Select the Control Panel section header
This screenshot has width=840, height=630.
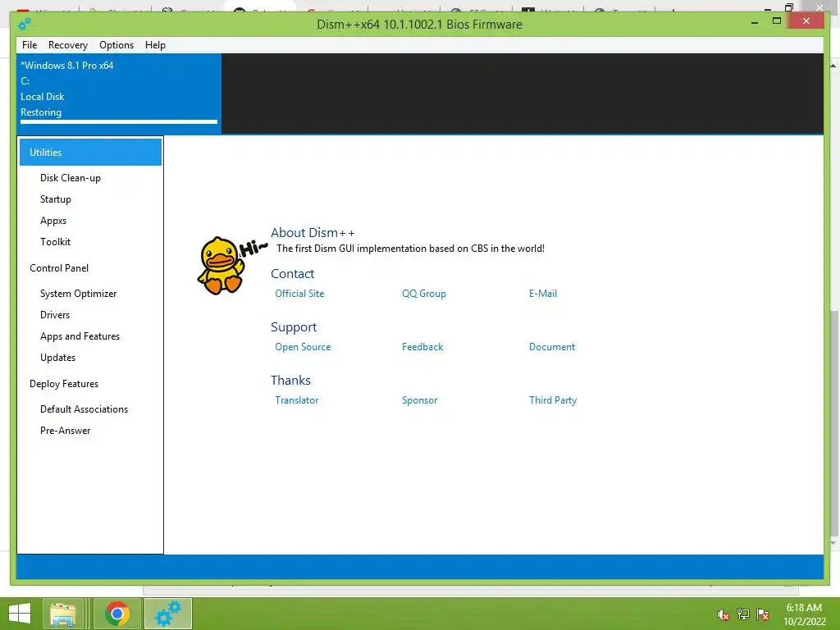point(59,268)
